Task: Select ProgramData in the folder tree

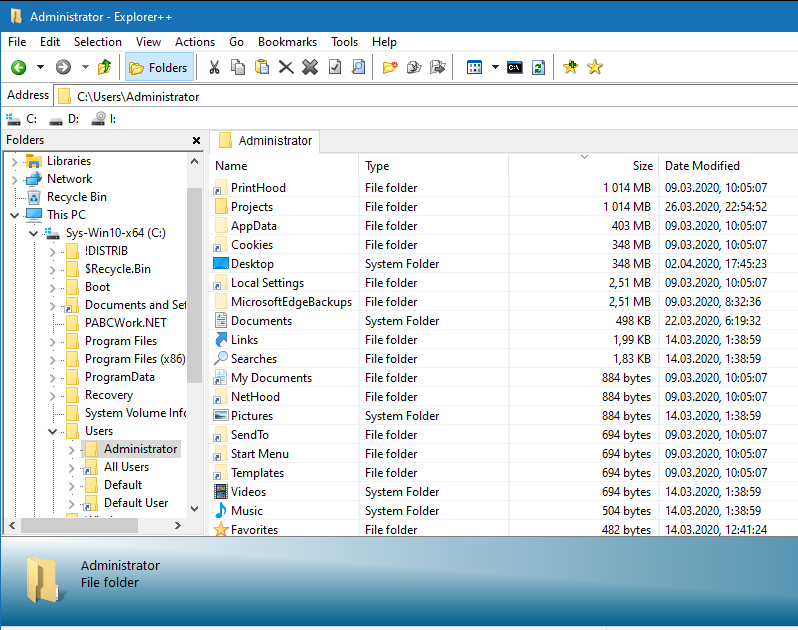Action: pos(120,377)
